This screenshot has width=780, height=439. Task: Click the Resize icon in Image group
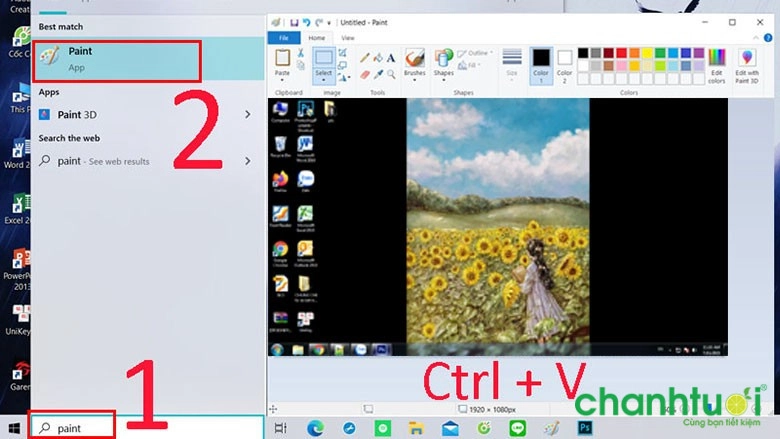(342, 65)
